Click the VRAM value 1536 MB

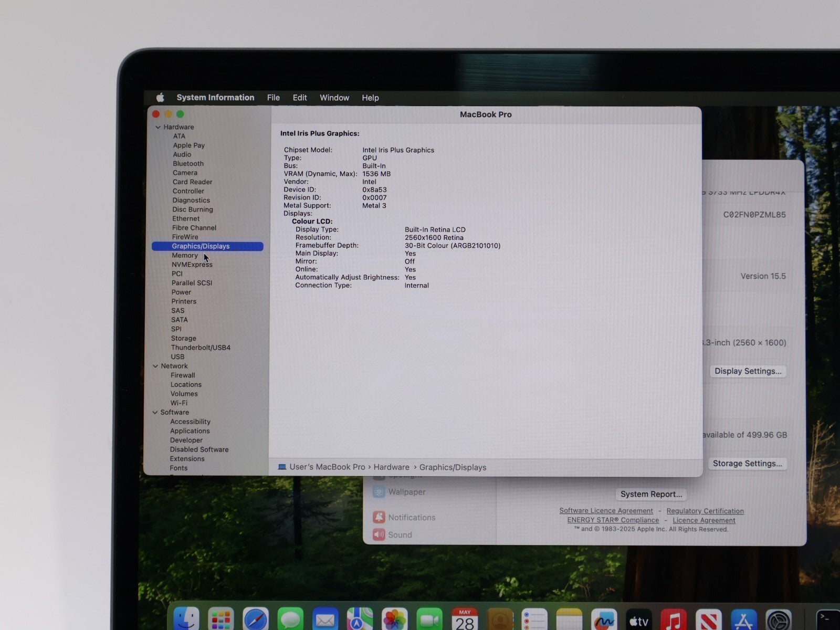[376, 174]
